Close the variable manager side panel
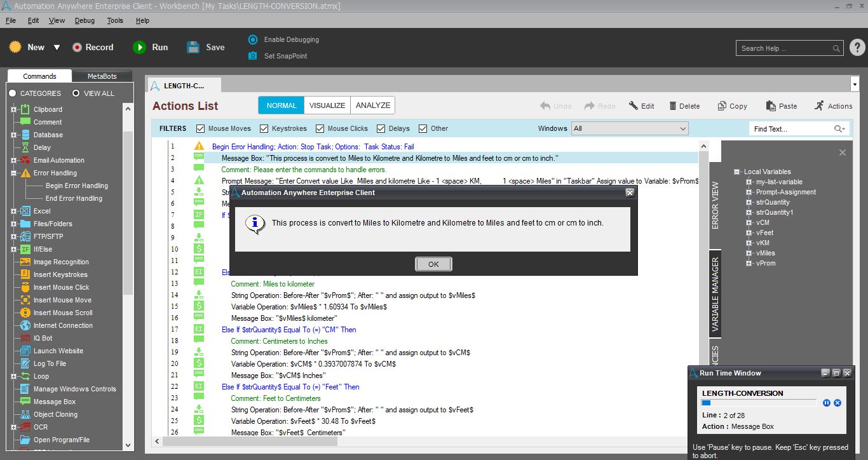868x460 pixels. pyautogui.click(x=843, y=152)
